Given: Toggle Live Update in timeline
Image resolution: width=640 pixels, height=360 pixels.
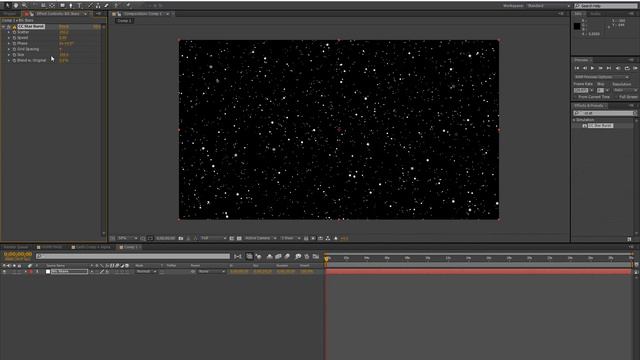Looking at the screenshot, I should click(249, 256).
